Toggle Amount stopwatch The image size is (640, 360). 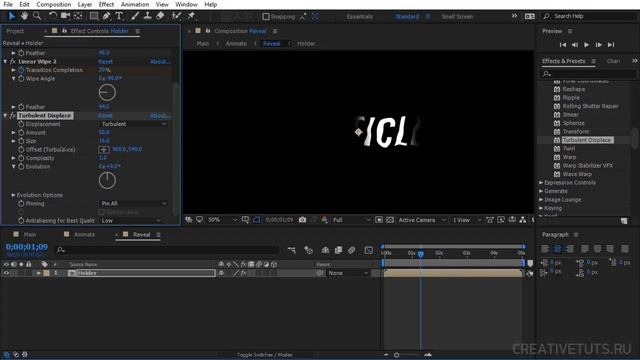pos(21,133)
